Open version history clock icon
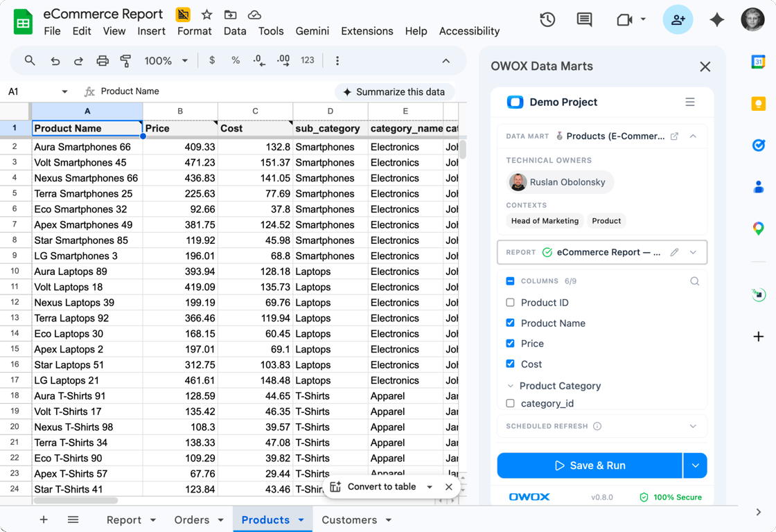The width and height of the screenshot is (776, 532). pos(547,20)
